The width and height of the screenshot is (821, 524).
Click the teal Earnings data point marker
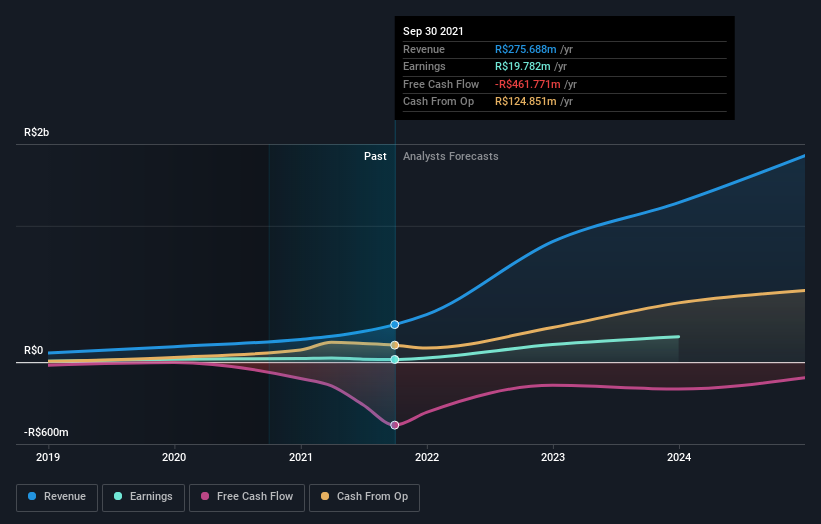point(395,360)
